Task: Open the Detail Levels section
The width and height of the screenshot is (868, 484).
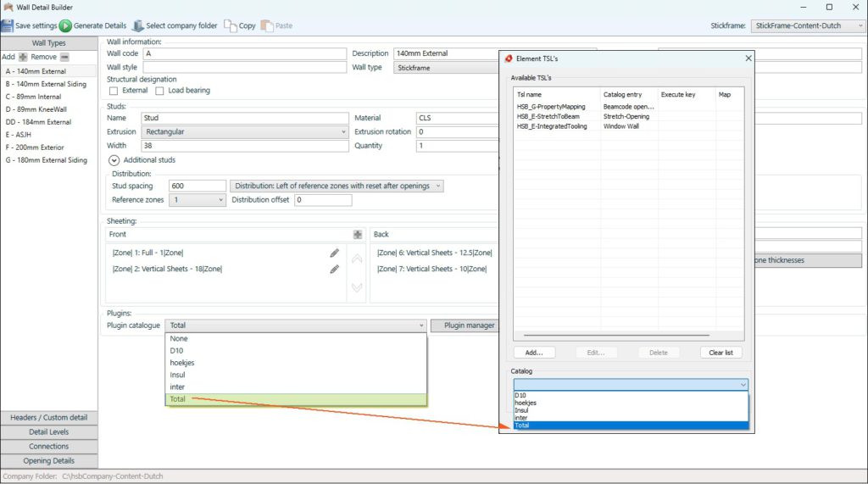Action: 48,432
